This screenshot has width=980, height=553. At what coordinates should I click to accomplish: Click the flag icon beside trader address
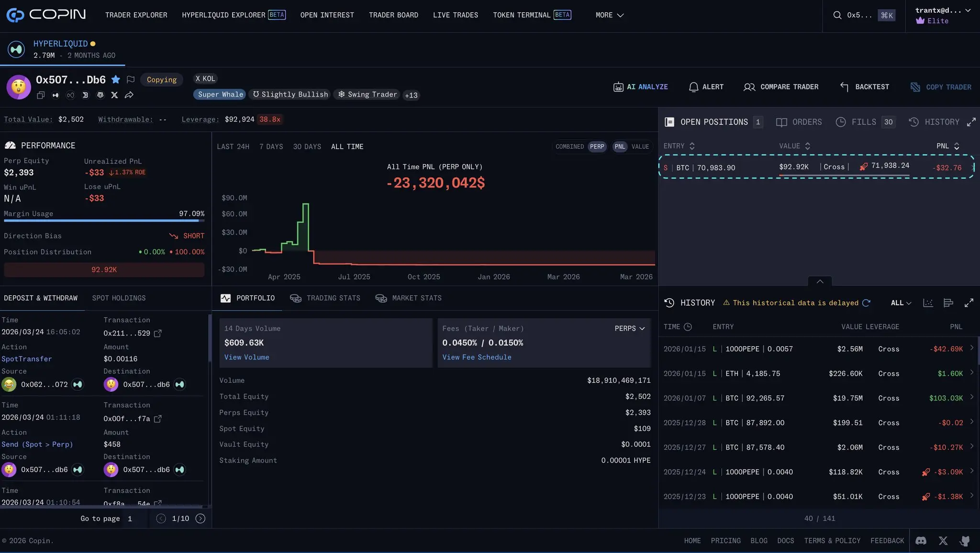[131, 79]
